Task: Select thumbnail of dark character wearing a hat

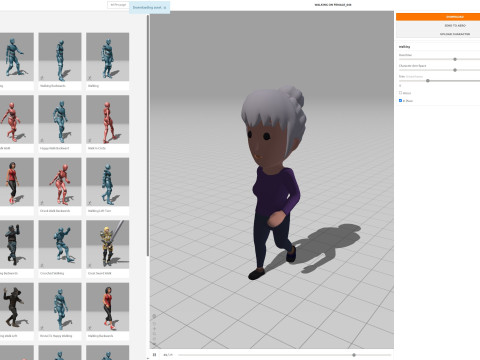Action: coord(17,307)
